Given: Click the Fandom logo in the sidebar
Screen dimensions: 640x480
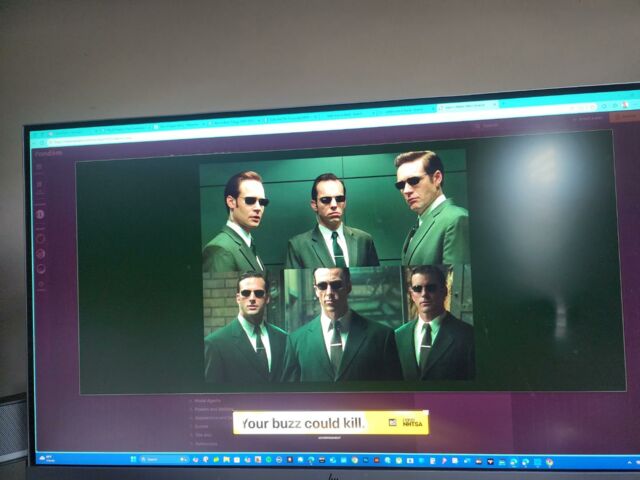Looking at the screenshot, I should (x=47, y=153).
